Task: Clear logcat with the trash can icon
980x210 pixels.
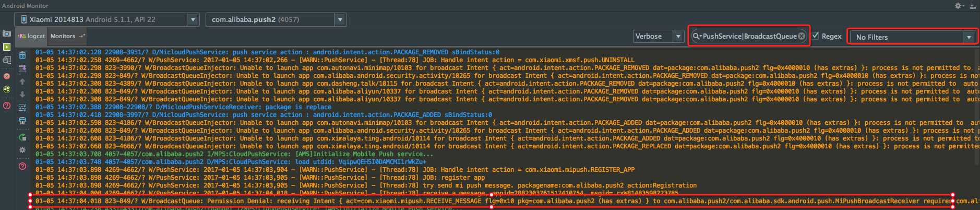Action: tap(22, 55)
